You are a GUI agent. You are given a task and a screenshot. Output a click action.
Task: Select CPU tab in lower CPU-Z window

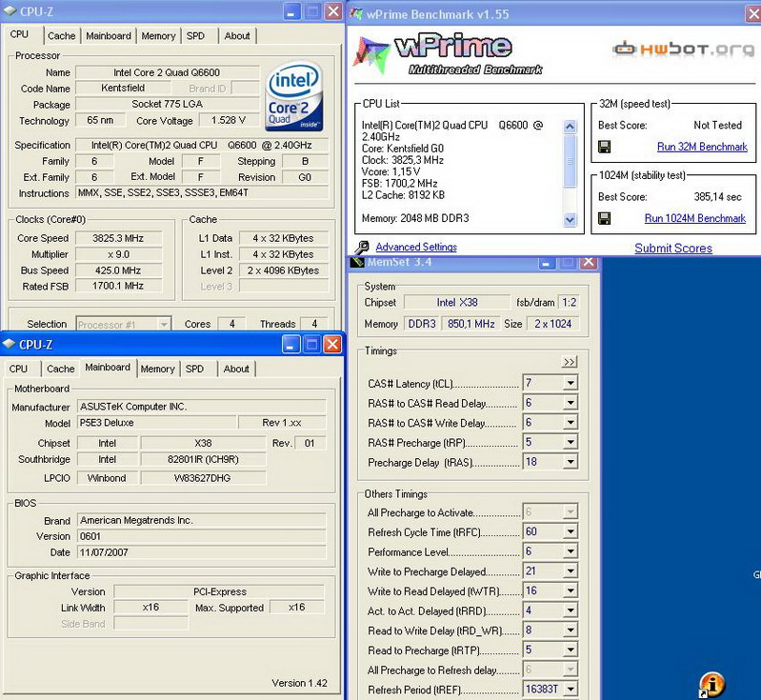coord(18,369)
